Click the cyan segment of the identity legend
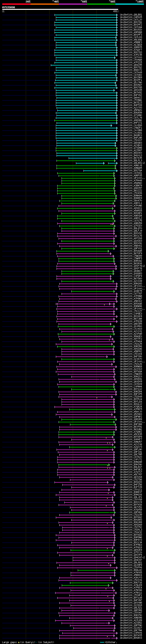Viewport: 146px width, 644px height. (x=130, y=4)
